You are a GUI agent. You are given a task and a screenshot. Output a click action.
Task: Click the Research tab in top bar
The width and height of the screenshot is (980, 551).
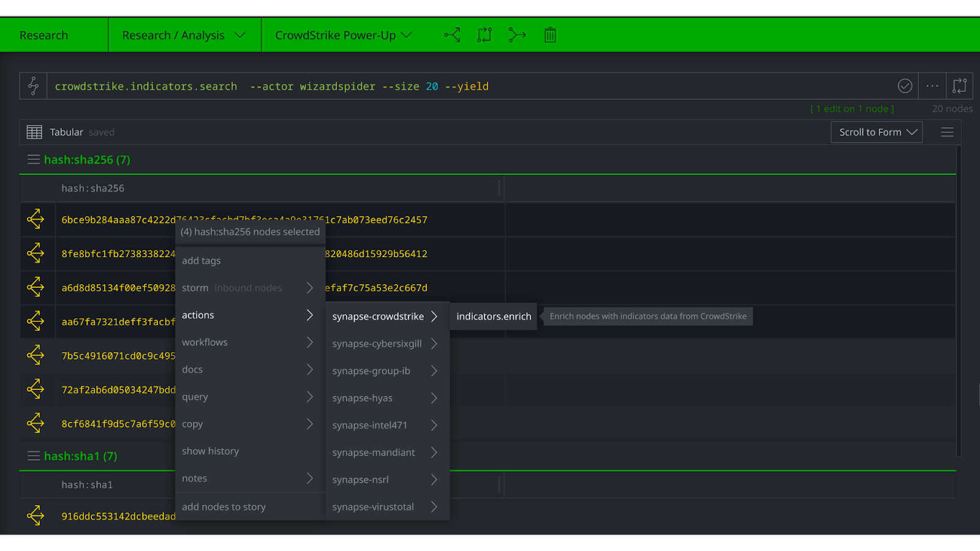click(x=43, y=35)
